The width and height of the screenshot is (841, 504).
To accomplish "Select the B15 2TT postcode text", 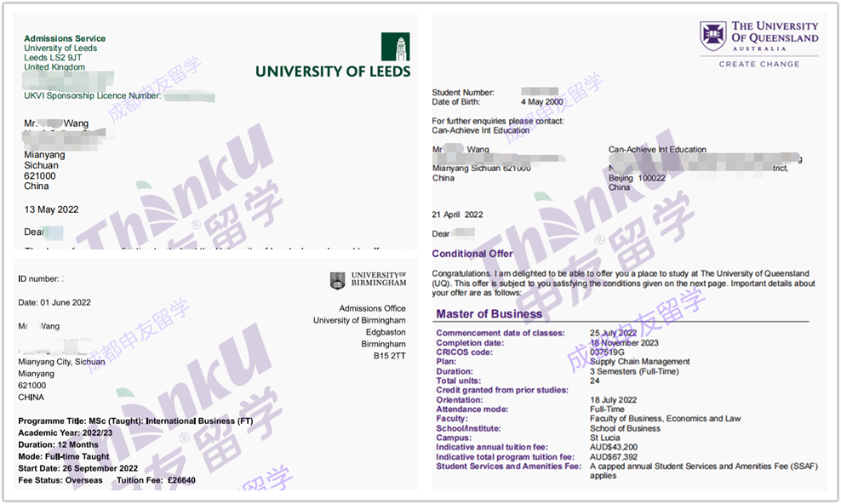I will tap(389, 356).
